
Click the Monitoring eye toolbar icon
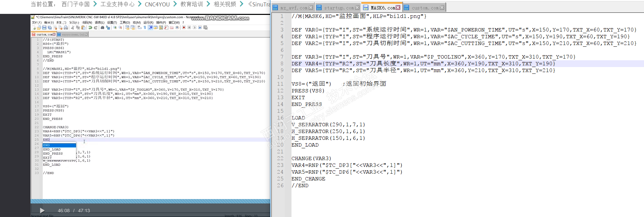[177, 28]
